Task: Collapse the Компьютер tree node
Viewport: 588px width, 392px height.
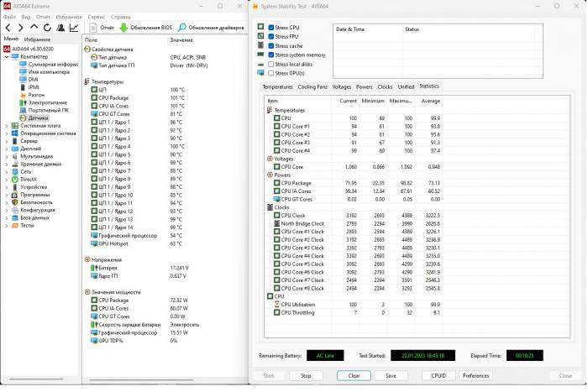Action: coord(7,56)
